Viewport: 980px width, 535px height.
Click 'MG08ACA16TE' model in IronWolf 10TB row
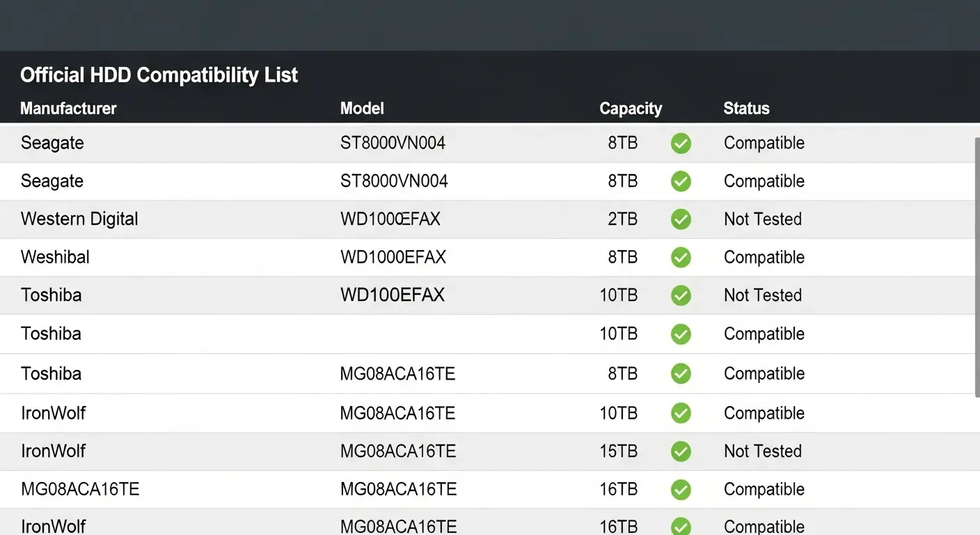point(397,413)
